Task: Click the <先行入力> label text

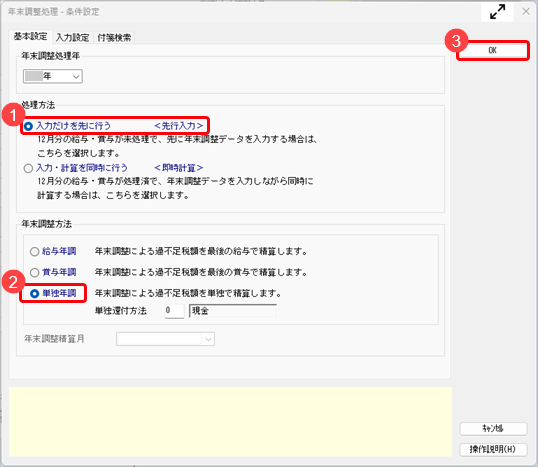Action: (178, 126)
